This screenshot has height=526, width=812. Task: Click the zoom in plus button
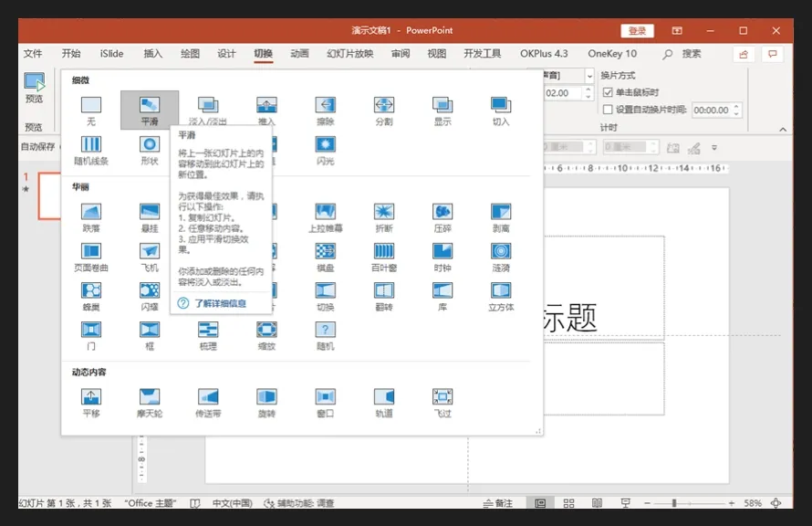coord(731,502)
